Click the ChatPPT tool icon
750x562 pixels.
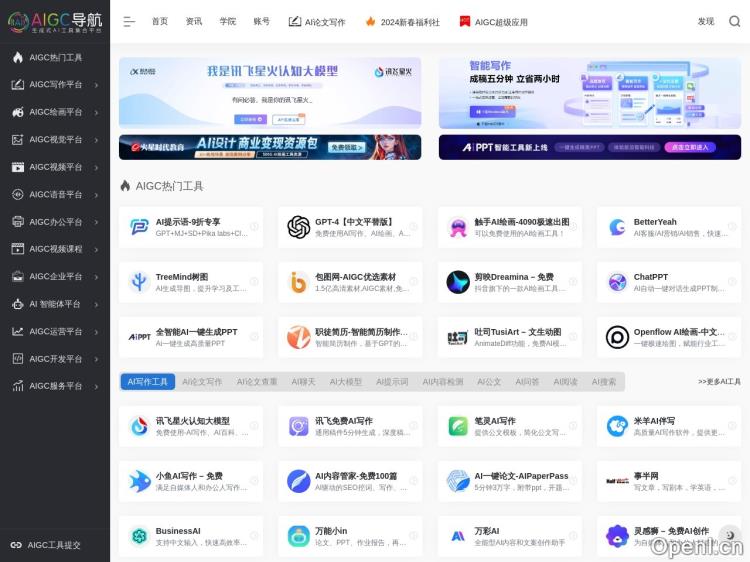point(617,283)
